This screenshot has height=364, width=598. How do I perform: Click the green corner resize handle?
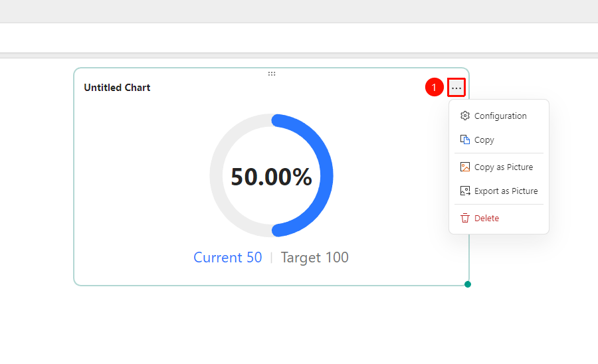pyautogui.click(x=468, y=284)
